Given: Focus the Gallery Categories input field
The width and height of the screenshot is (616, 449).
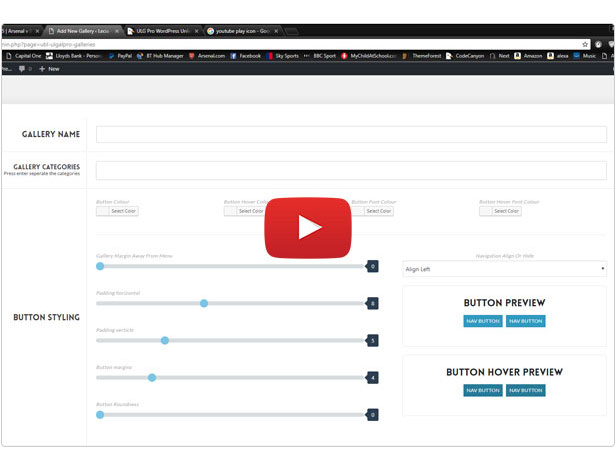Looking at the screenshot, I should (x=351, y=170).
